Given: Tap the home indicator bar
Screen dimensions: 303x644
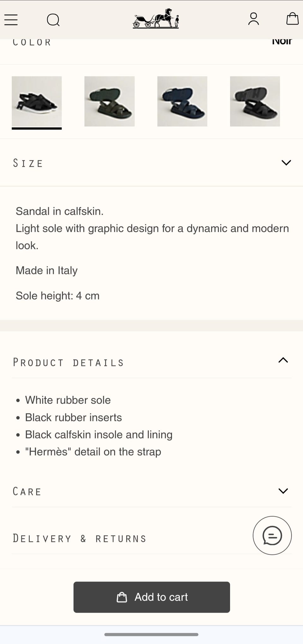Looking at the screenshot, I should point(151,635).
